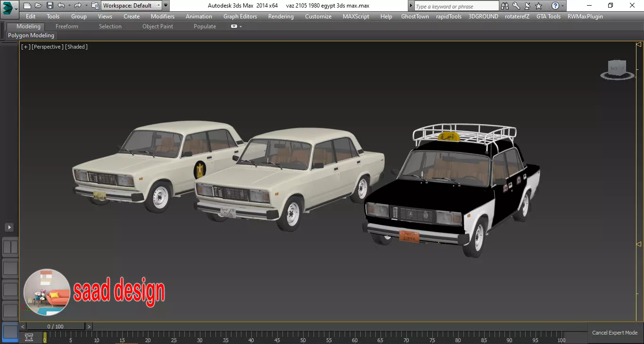
Task: Open the GhostTown menu
Action: [415, 17]
